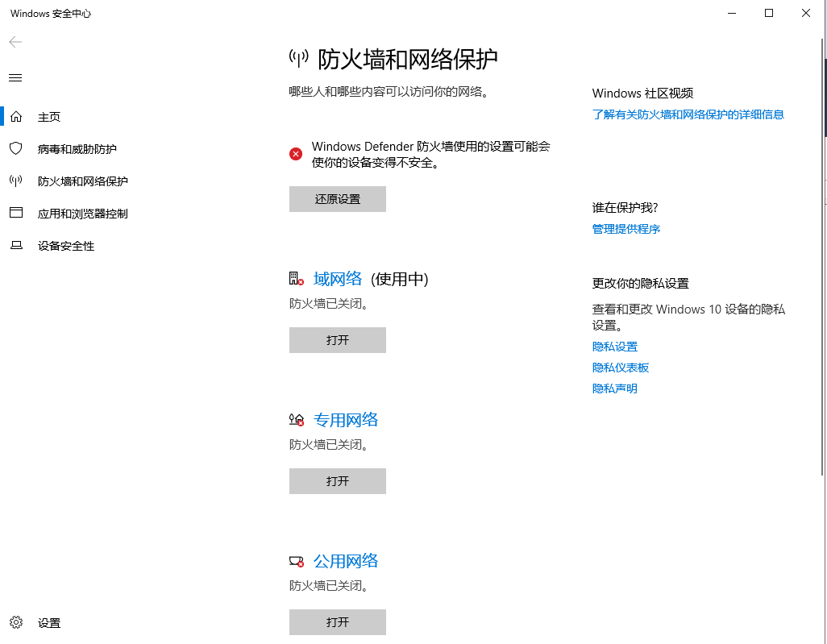Click the home icon next to 主页

16,117
